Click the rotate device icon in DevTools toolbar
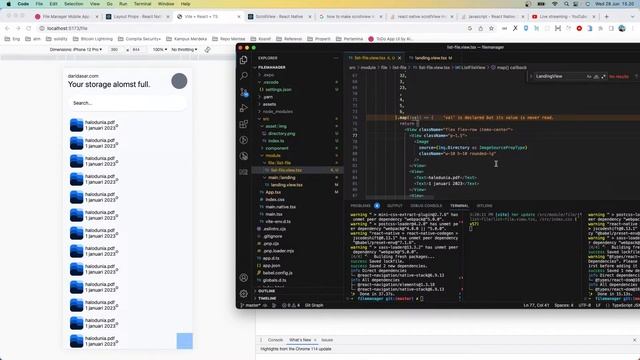 pos(207,49)
